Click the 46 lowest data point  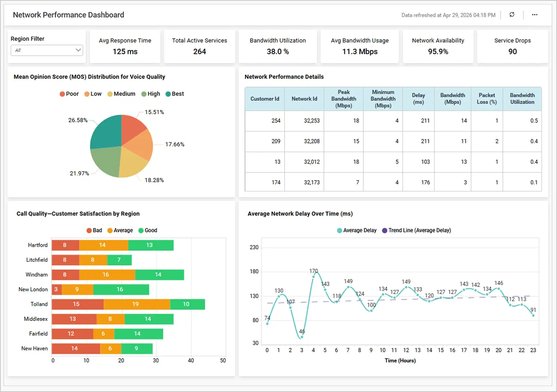click(302, 337)
